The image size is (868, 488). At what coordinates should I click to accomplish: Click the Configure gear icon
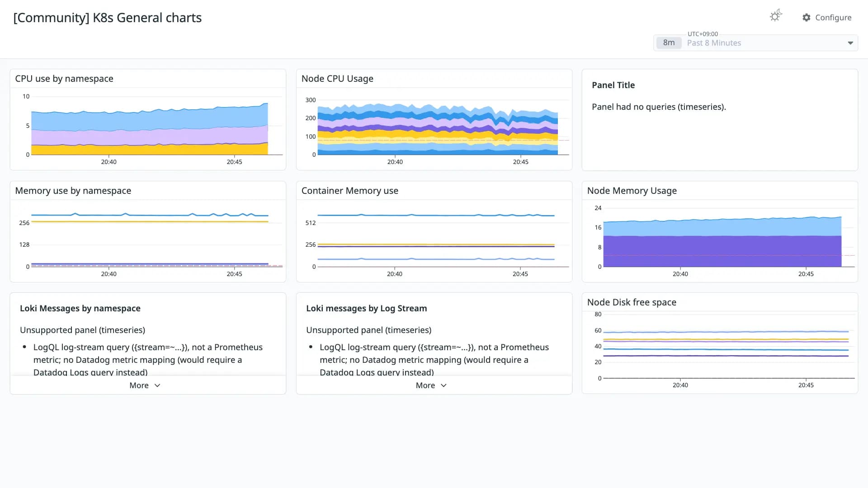(807, 18)
